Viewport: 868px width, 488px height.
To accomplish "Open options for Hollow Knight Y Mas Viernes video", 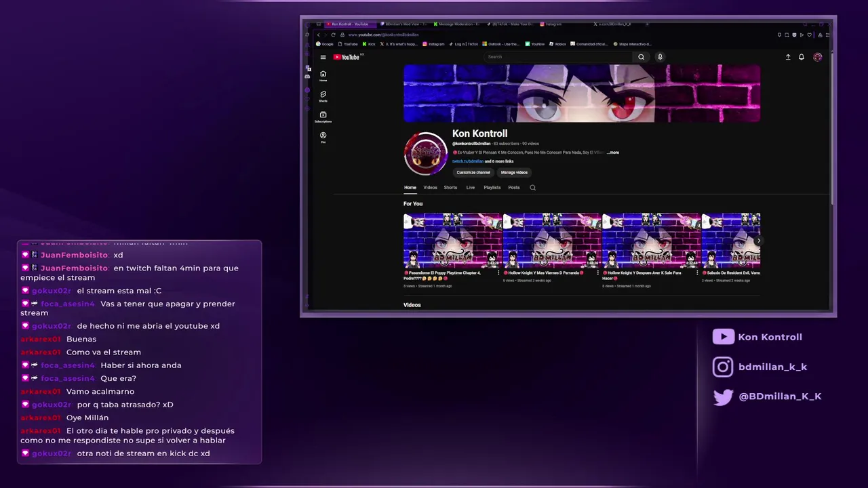I will click(x=597, y=273).
